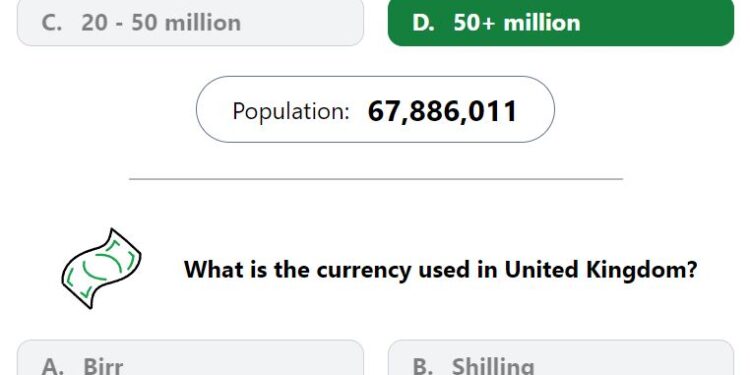The height and width of the screenshot is (375, 750).
Task: Click the banknote currency icon
Action: 101,268
